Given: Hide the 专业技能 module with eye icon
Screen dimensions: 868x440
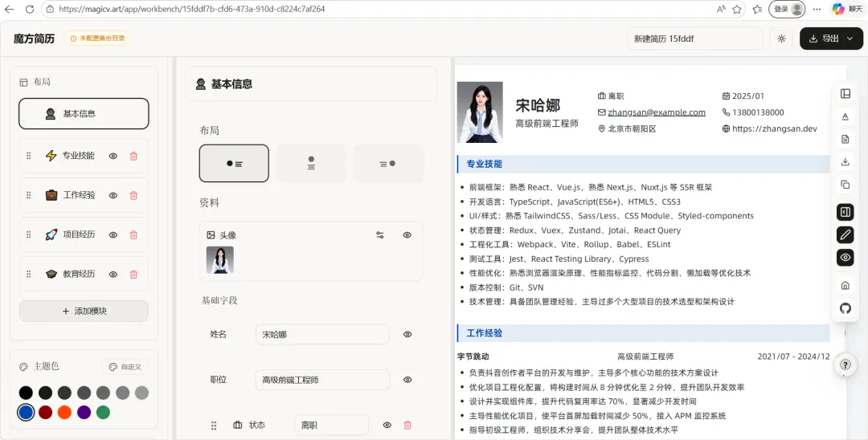Looking at the screenshot, I should [113, 156].
